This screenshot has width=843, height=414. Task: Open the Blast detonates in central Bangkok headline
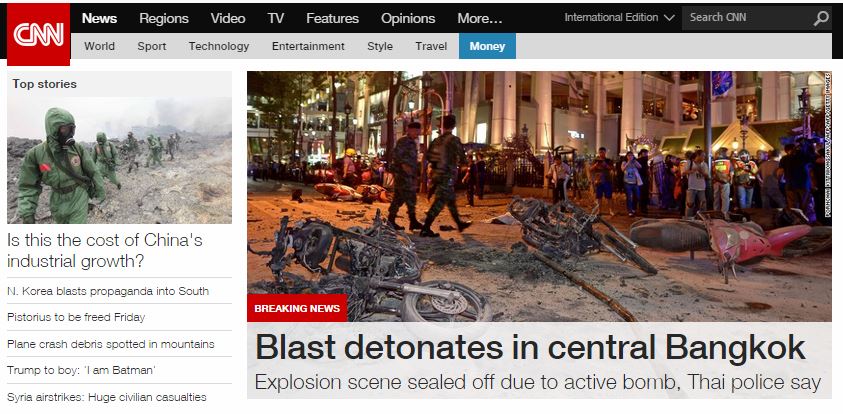coord(530,347)
